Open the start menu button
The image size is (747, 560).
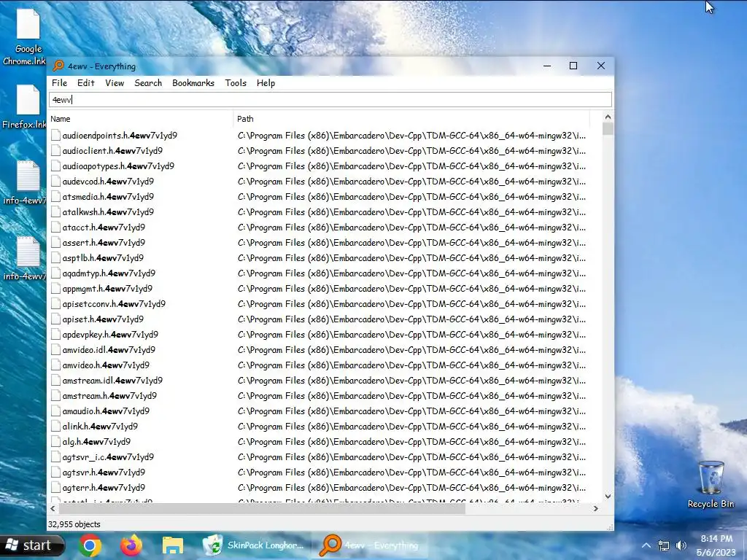point(32,545)
